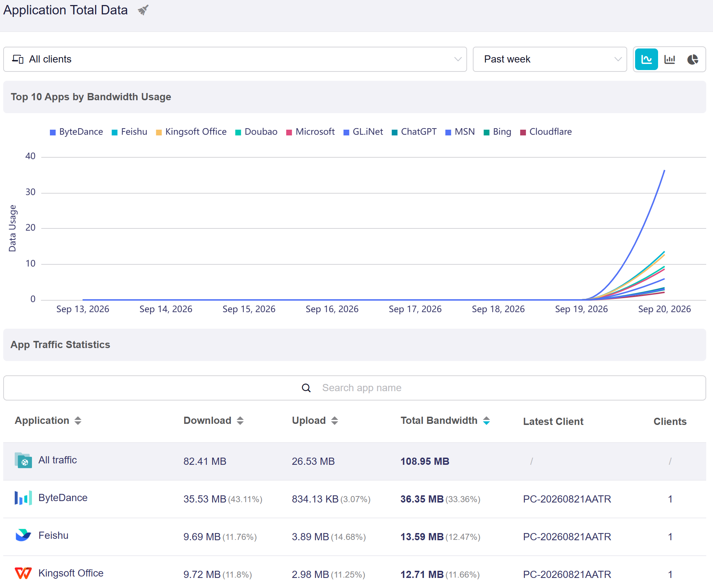The width and height of the screenshot is (713, 588).
Task: Select the Feishu row name
Action: tap(53, 536)
